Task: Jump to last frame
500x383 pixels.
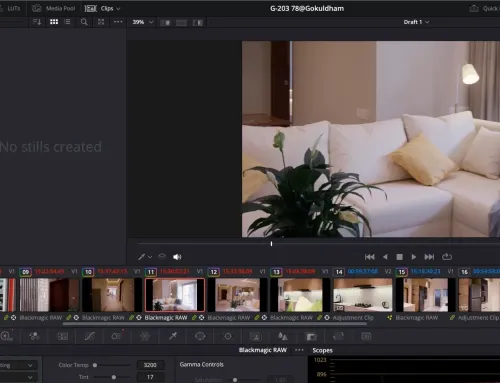Action: (x=429, y=257)
